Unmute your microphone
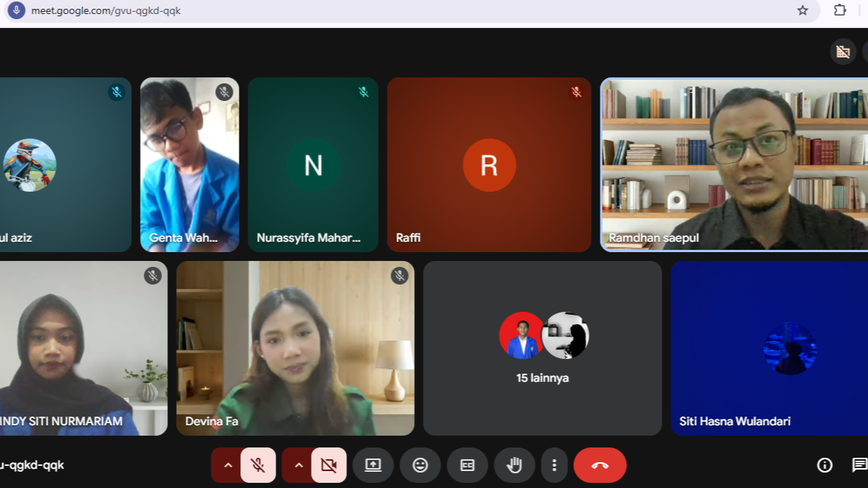The image size is (868, 488). click(258, 465)
